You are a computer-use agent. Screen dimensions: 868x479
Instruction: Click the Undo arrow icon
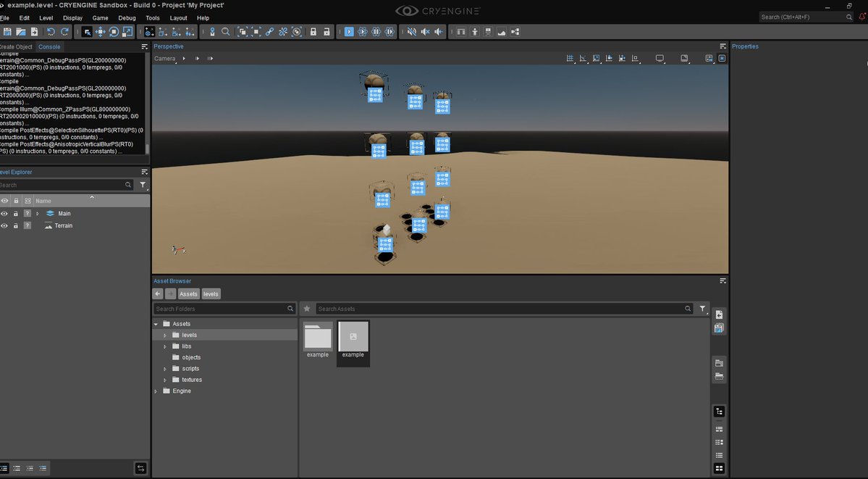click(x=51, y=32)
